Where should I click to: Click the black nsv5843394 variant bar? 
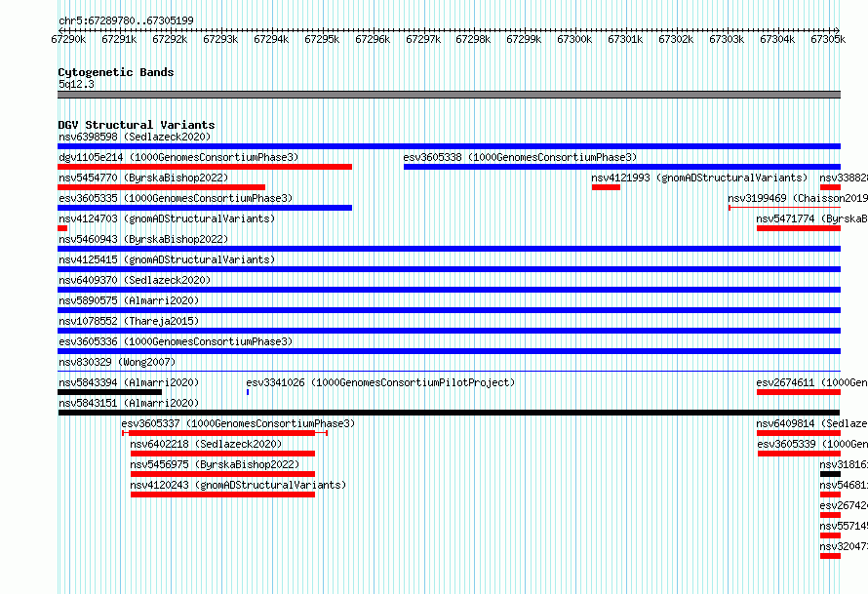(x=109, y=392)
